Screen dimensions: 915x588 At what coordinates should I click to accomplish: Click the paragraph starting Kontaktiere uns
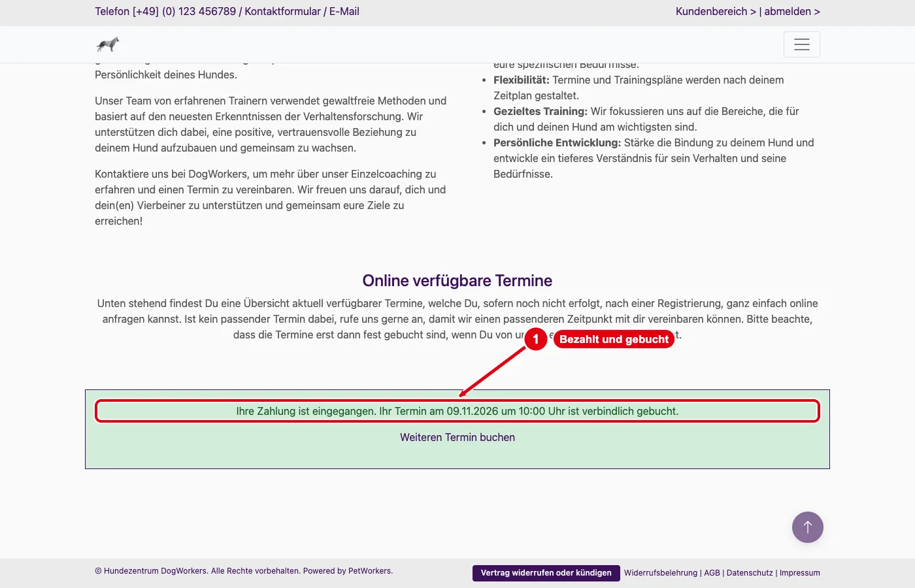pos(271,197)
